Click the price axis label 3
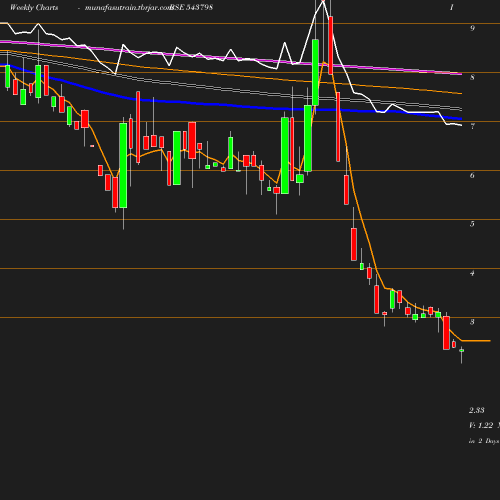The width and height of the screenshot is (500, 500). coord(472,322)
